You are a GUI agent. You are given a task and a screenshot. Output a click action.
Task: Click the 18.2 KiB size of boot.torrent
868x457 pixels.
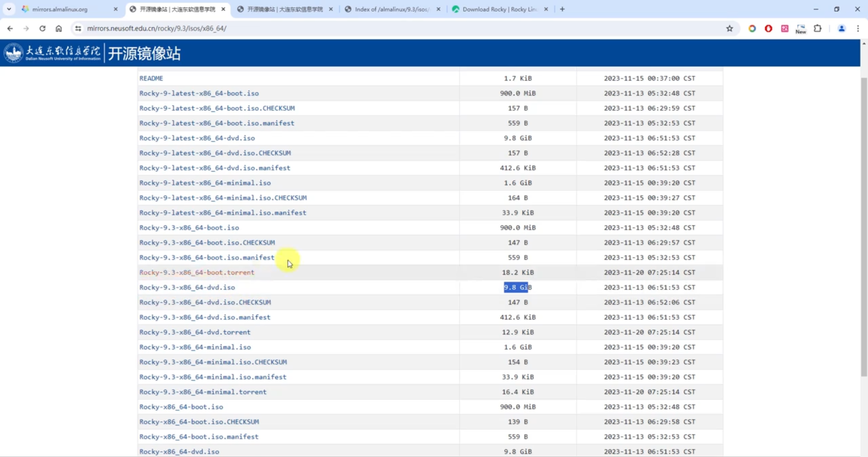click(x=518, y=272)
